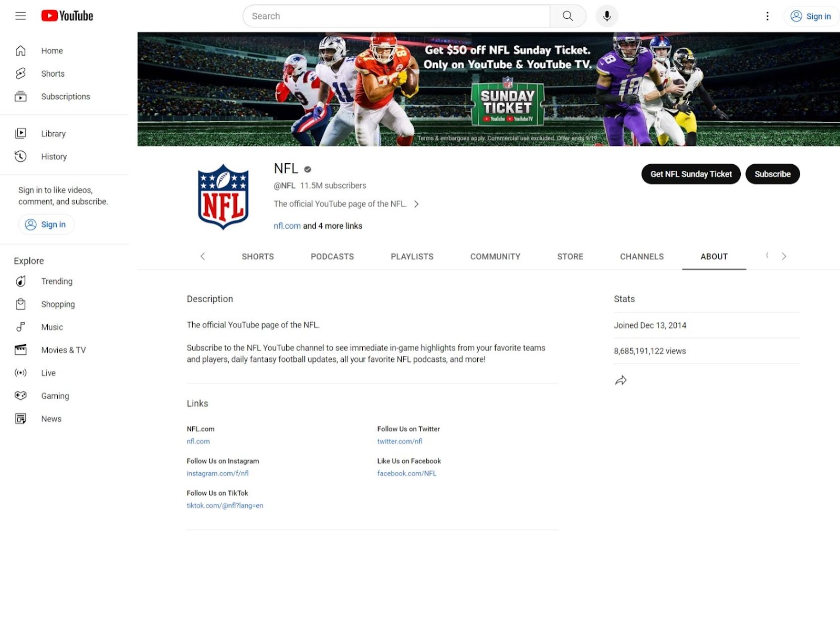
Task: Switch to the PLAYLISTS tab
Action: click(412, 257)
